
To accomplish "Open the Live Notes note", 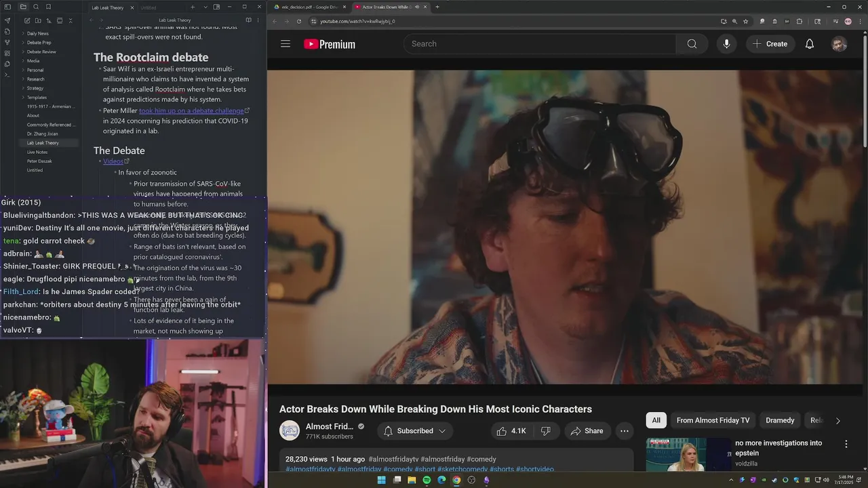I will (x=37, y=152).
